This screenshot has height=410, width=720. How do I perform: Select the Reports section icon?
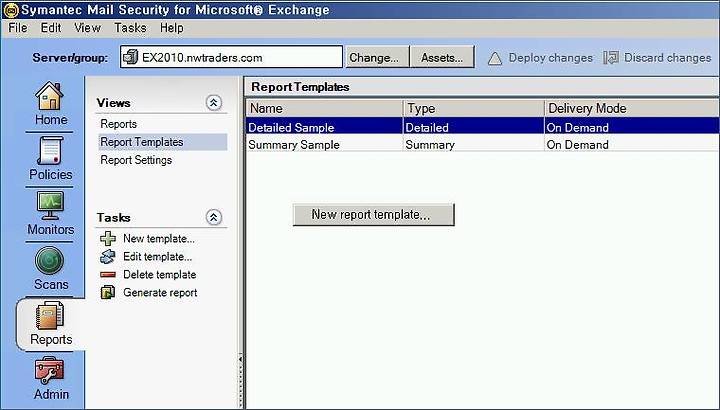tap(50, 315)
